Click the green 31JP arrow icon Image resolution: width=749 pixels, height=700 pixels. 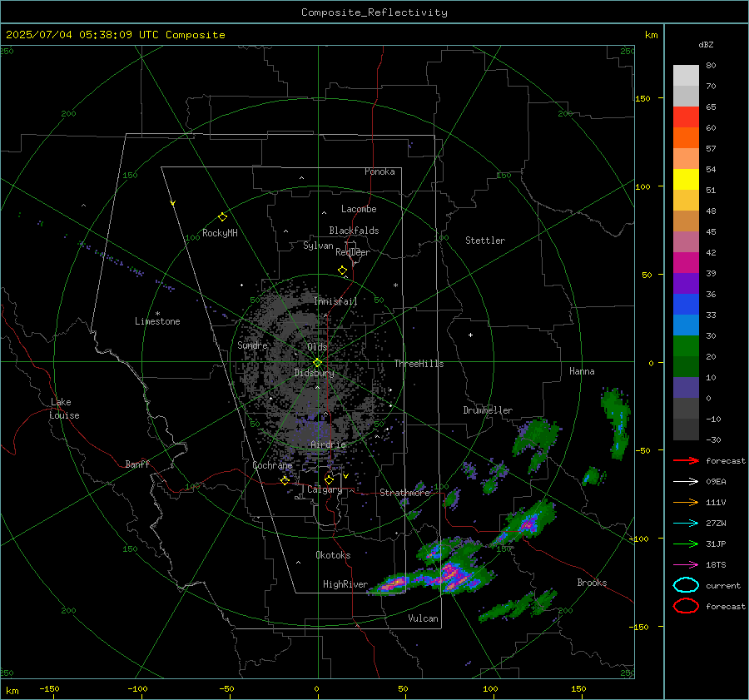(x=686, y=544)
